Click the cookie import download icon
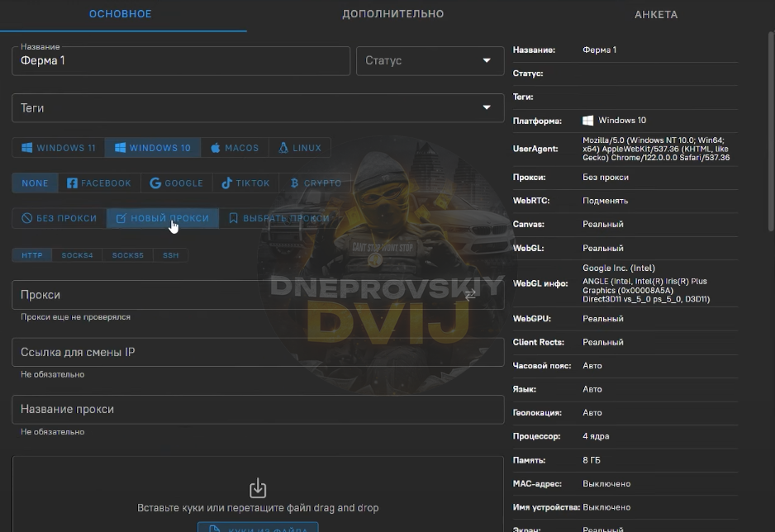The width and height of the screenshot is (775, 532). 258,488
